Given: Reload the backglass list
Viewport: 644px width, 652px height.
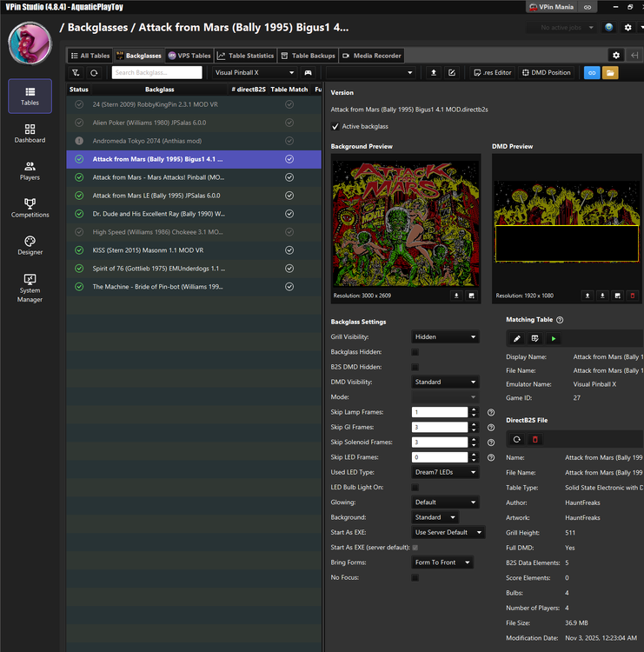Looking at the screenshot, I should (x=94, y=73).
